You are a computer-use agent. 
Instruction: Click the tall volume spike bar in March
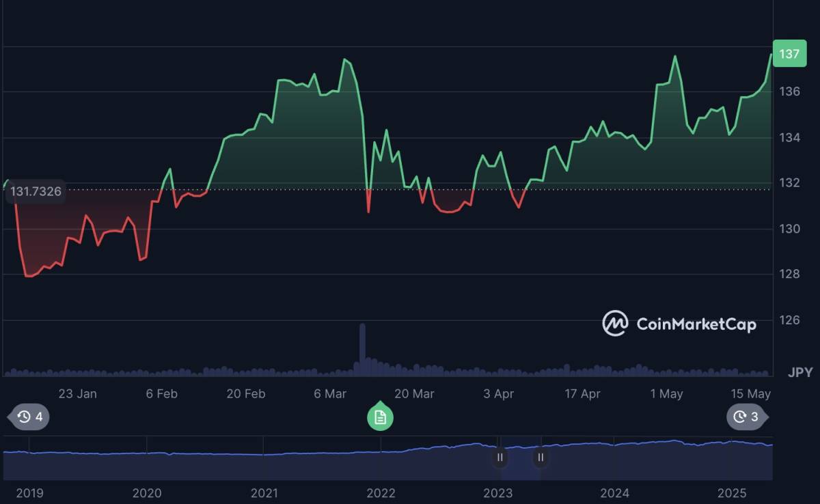(x=362, y=348)
